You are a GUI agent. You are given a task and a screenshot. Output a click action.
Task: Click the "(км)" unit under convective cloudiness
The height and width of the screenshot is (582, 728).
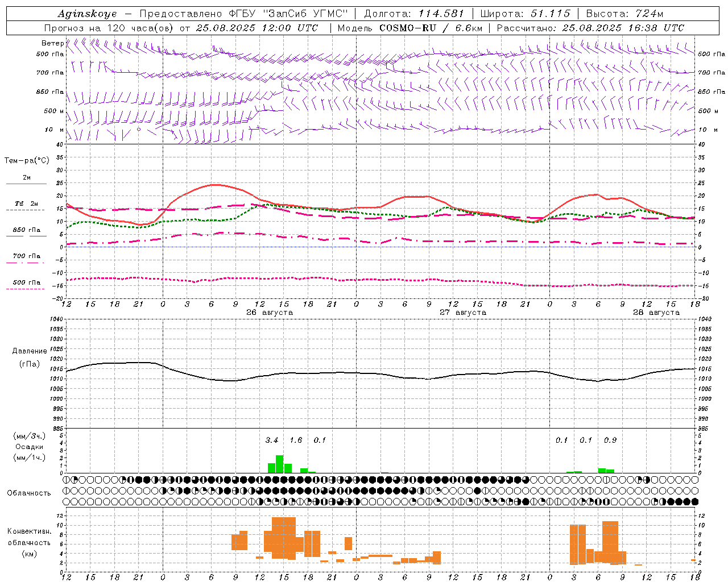(30, 554)
